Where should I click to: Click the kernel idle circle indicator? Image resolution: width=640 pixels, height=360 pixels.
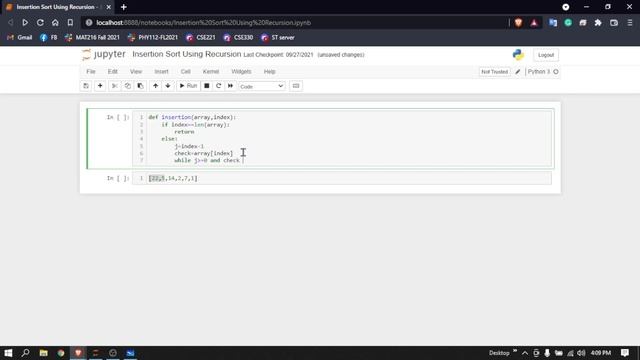tap(556, 72)
